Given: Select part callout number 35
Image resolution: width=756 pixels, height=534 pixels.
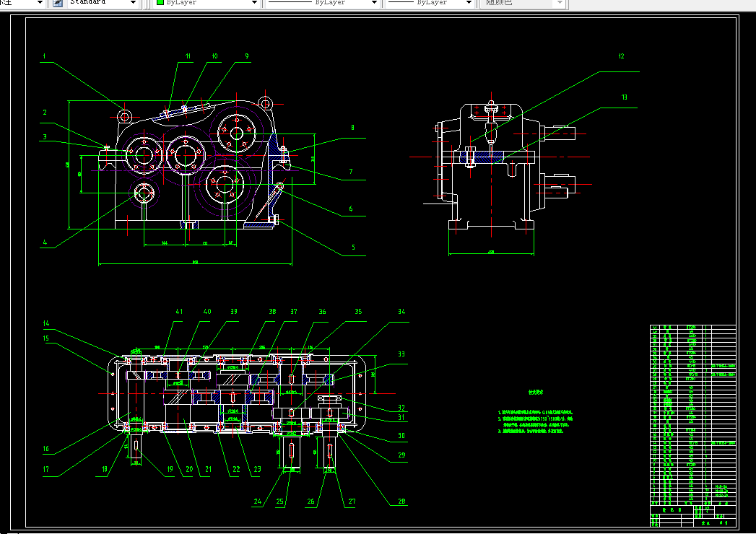Looking at the screenshot, I should click(x=357, y=312).
